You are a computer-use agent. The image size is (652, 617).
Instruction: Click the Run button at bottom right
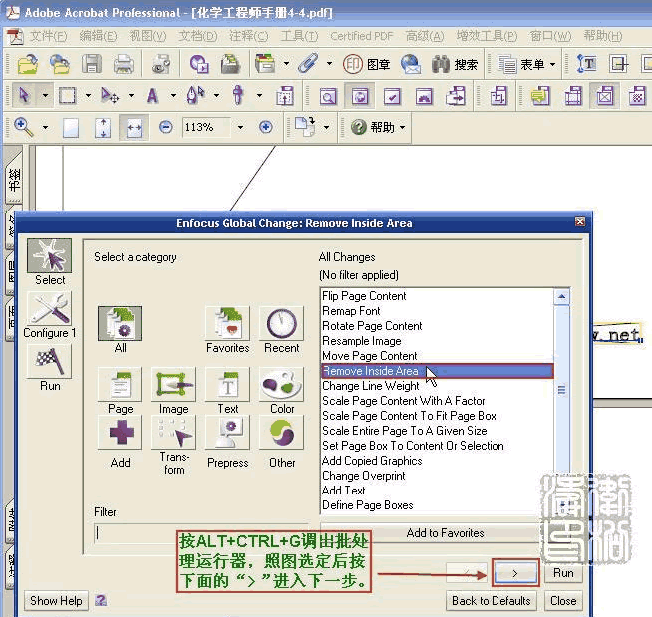click(563, 573)
